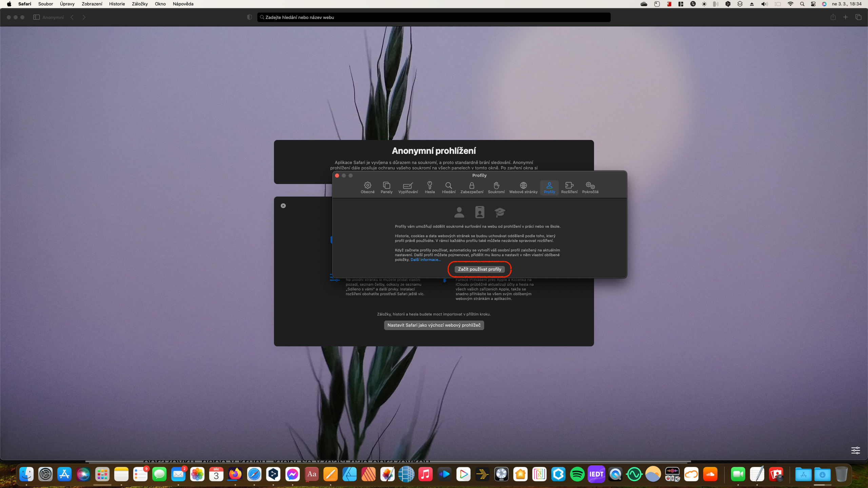The height and width of the screenshot is (488, 868).
Task: Open the Historie menu
Action: point(117,4)
